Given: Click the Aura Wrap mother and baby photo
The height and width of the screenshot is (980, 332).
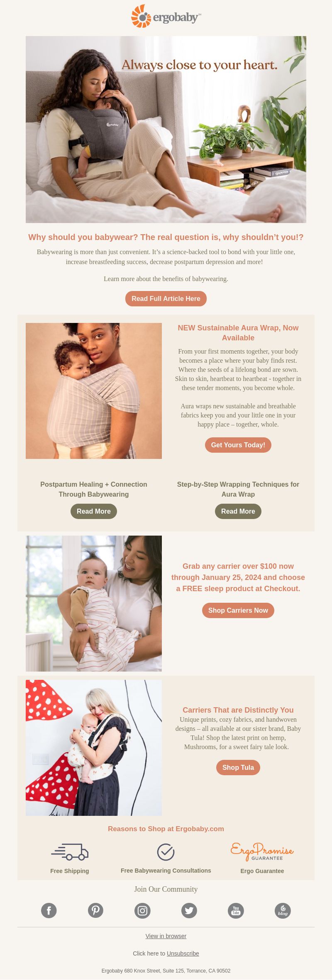Looking at the screenshot, I should tap(94, 391).
